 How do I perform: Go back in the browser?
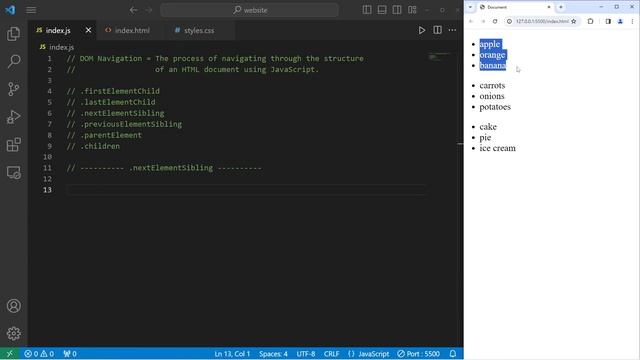click(x=471, y=21)
